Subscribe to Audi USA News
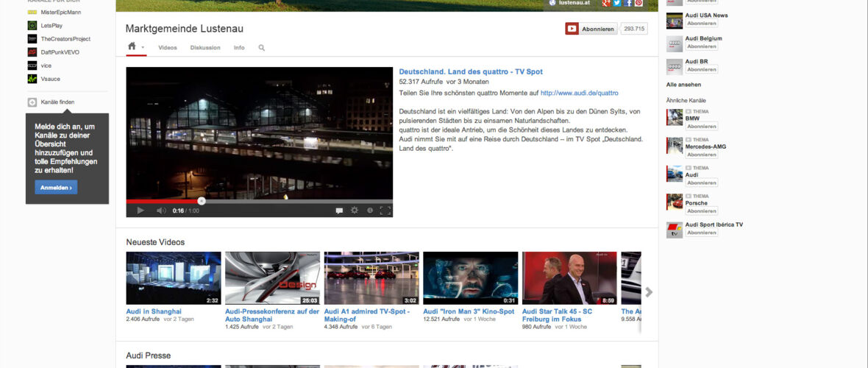 point(702,24)
